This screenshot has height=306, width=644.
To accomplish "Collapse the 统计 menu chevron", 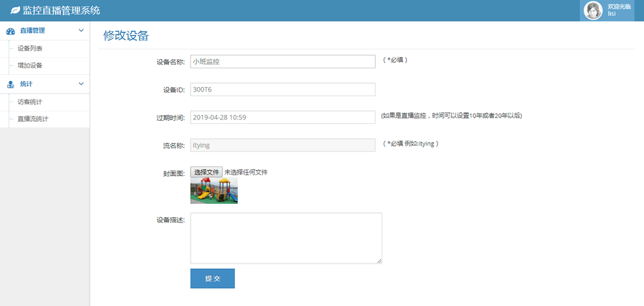I will [x=81, y=84].
